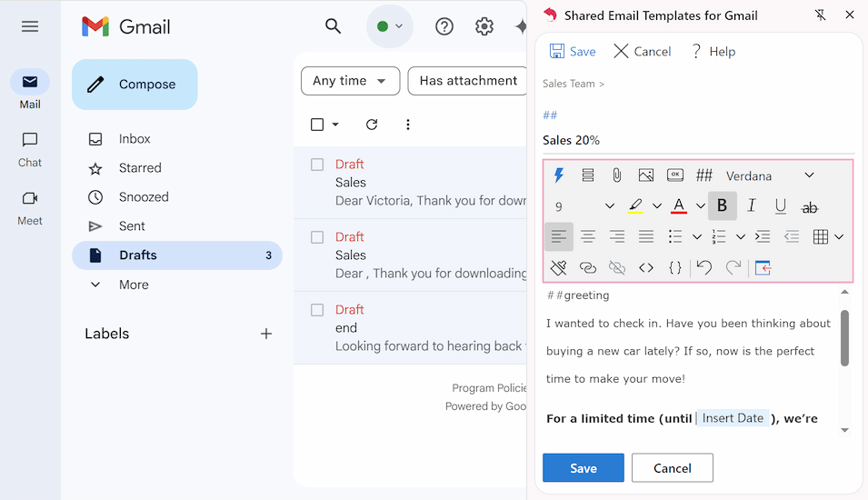Click Save in the template top bar
868x500 pixels.
[x=573, y=52]
